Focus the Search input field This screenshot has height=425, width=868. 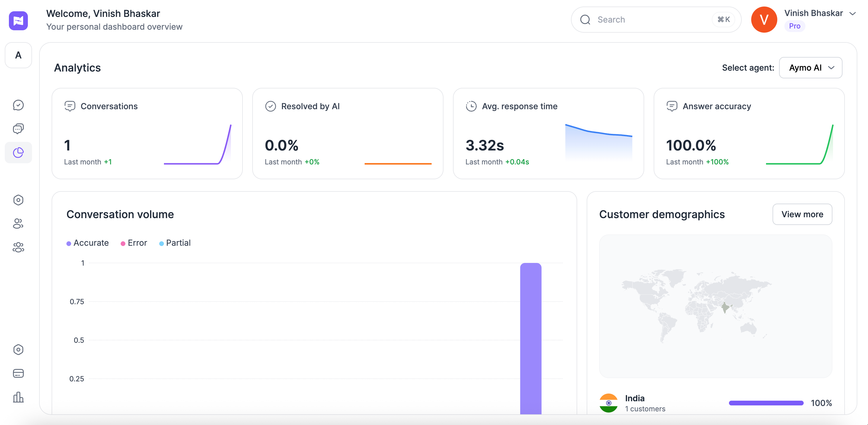point(656,20)
